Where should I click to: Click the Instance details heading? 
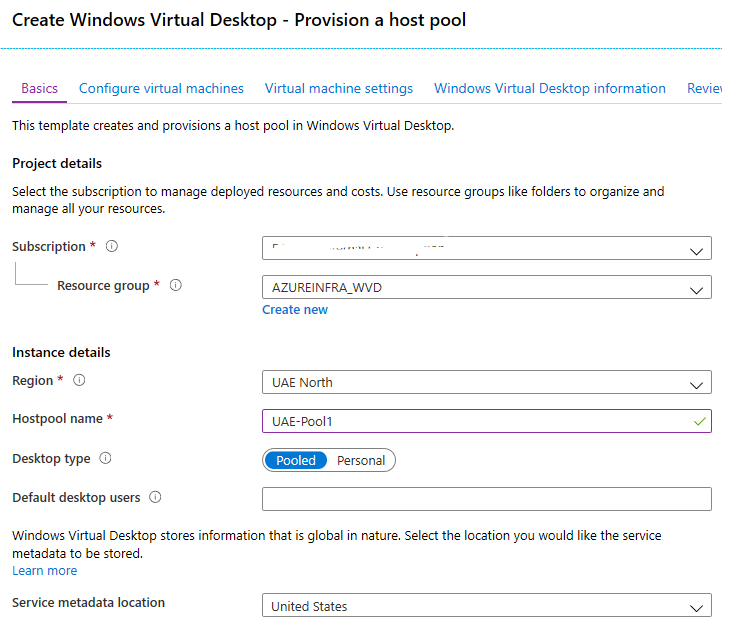tap(61, 352)
